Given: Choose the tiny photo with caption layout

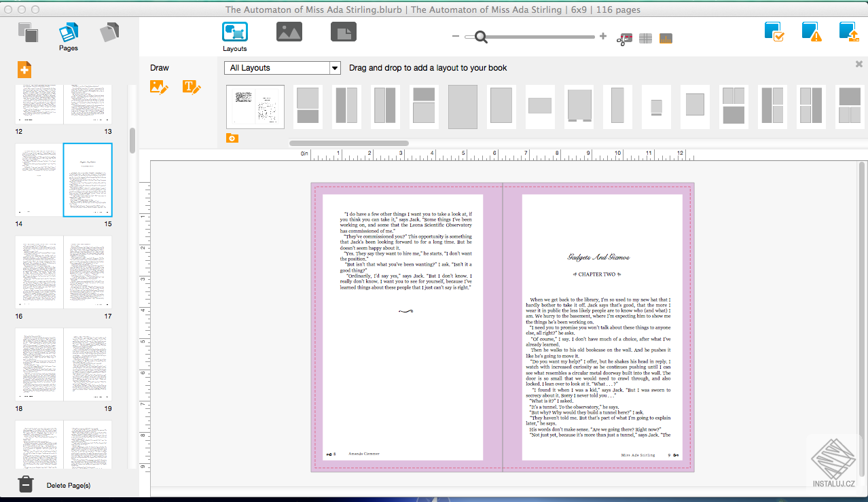Looking at the screenshot, I should pos(656,107).
